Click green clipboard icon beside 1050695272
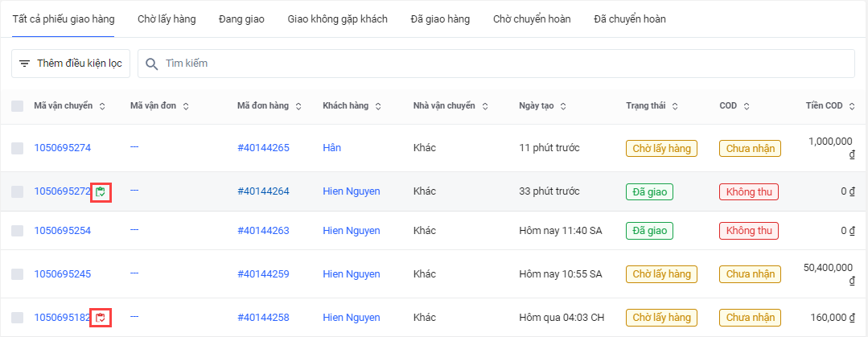Viewport: 868px width, 337px height. tap(101, 191)
